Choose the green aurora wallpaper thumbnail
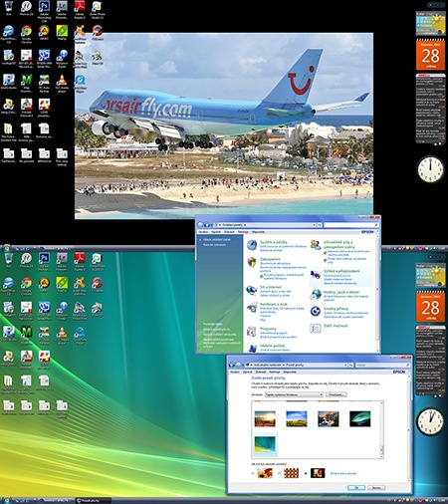 [x=360, y=418]
